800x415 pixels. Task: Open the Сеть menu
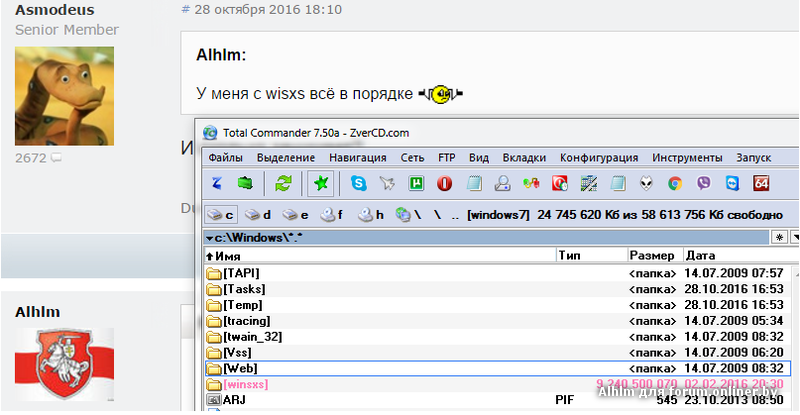tap(412, 158)
